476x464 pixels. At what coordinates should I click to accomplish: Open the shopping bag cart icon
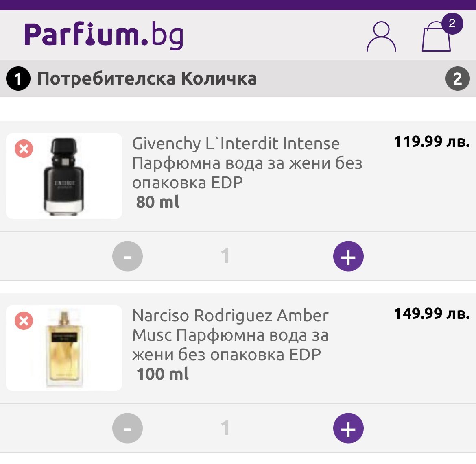436,38
